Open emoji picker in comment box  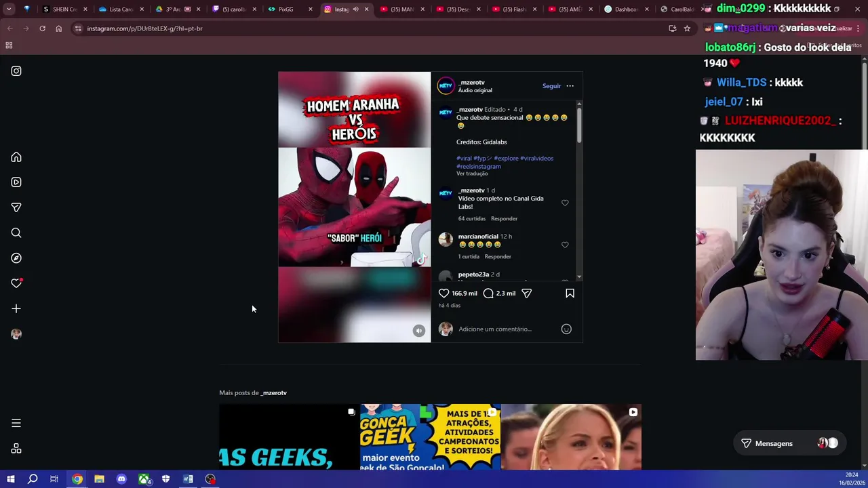(x=566, y=329)
